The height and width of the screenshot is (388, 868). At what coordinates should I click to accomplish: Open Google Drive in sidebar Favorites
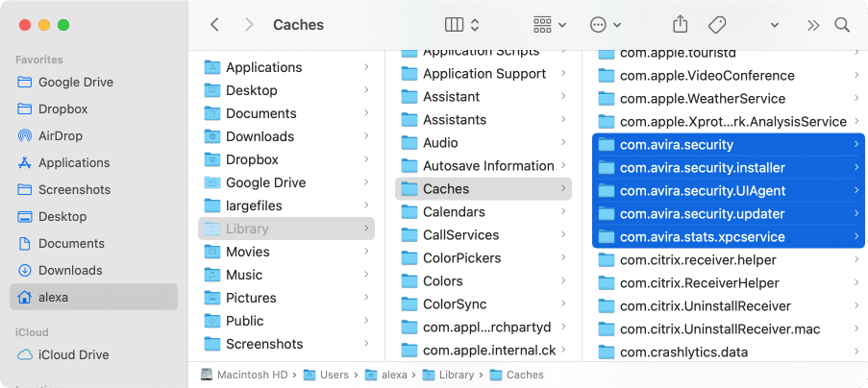[x=93, y=83]
